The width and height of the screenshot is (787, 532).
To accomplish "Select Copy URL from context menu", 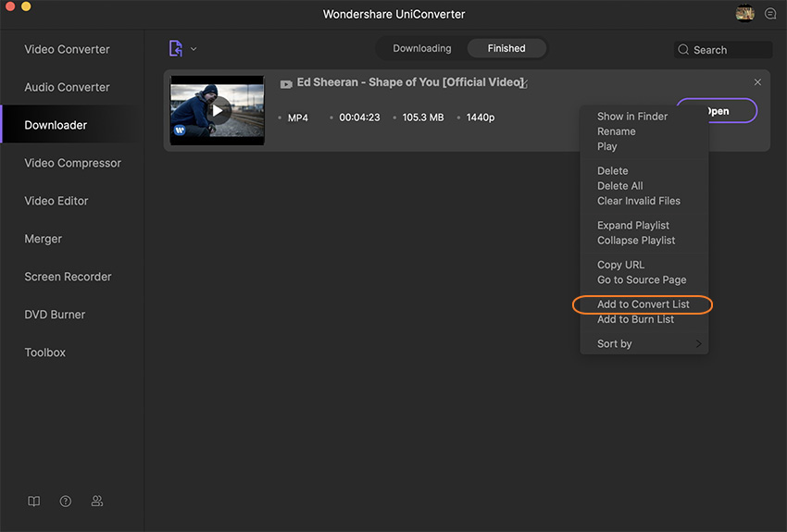I will pos(620,265).
